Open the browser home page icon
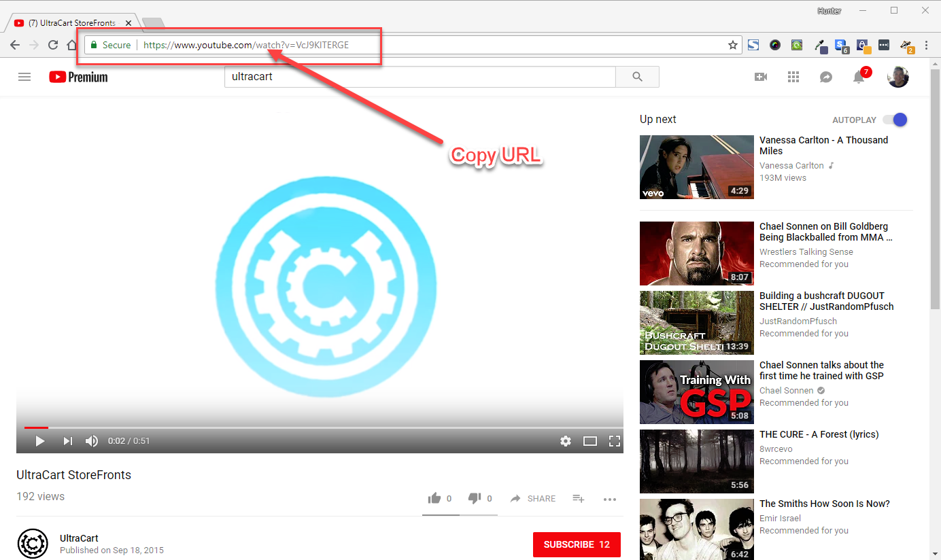 pos(72,46)
